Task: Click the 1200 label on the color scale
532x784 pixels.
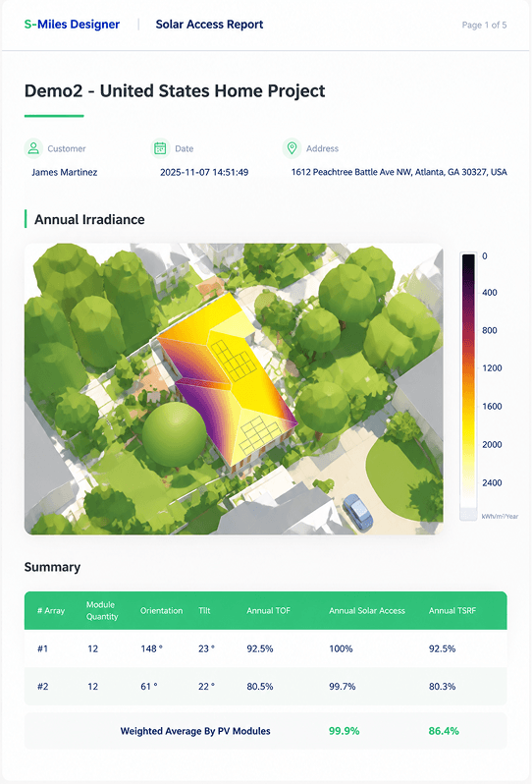Action: point(492,368)
